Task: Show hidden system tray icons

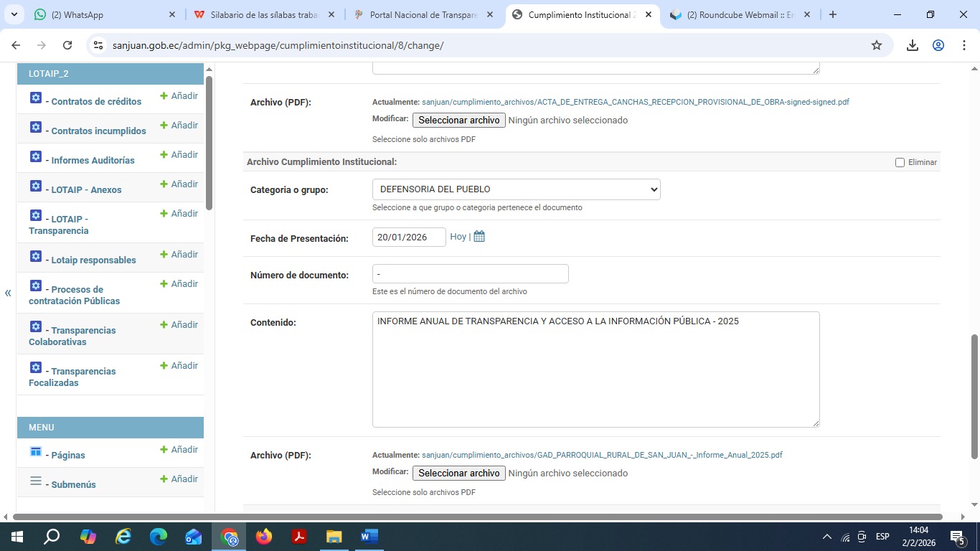Action: point(826,537)
